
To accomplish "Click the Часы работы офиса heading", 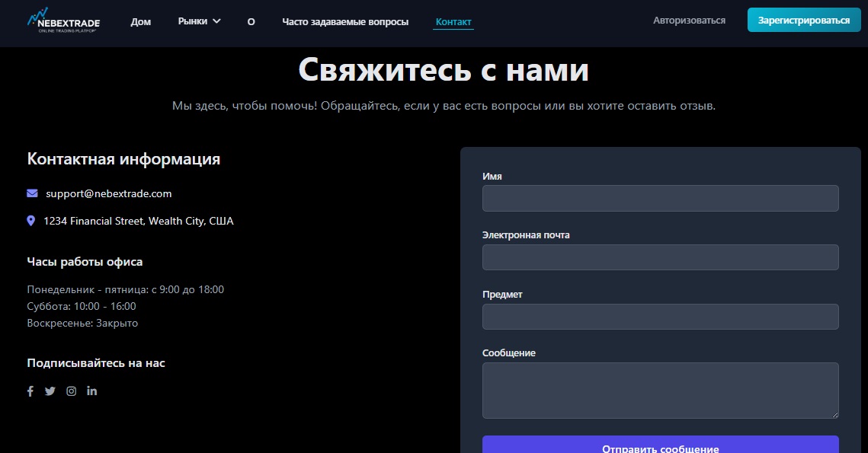I will pyautogui.click(x=85, y=262).
